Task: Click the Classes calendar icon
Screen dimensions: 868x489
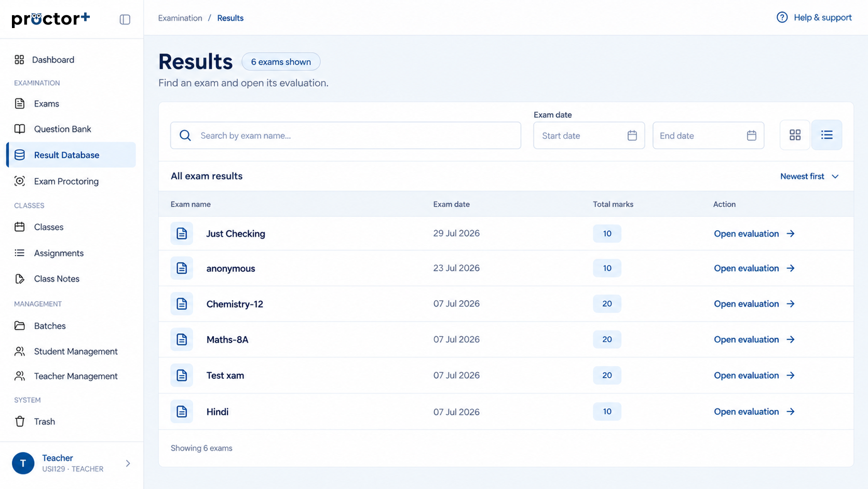Action: click(20, 227)
